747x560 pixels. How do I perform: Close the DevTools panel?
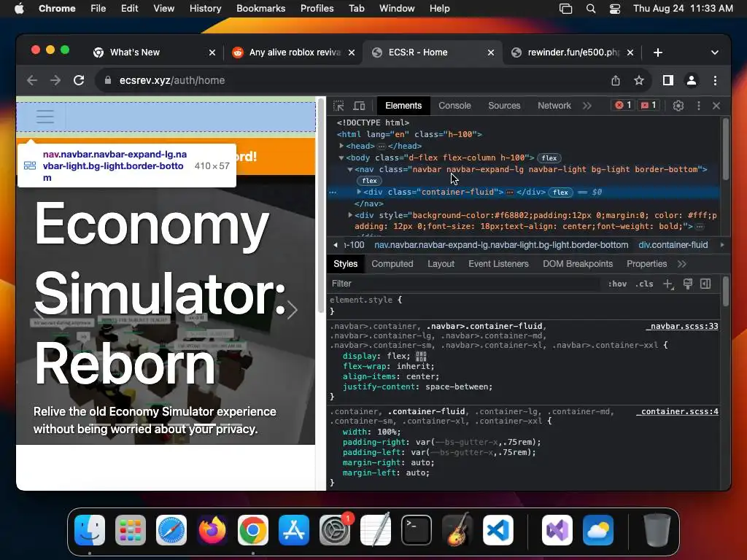pos(716,106)
